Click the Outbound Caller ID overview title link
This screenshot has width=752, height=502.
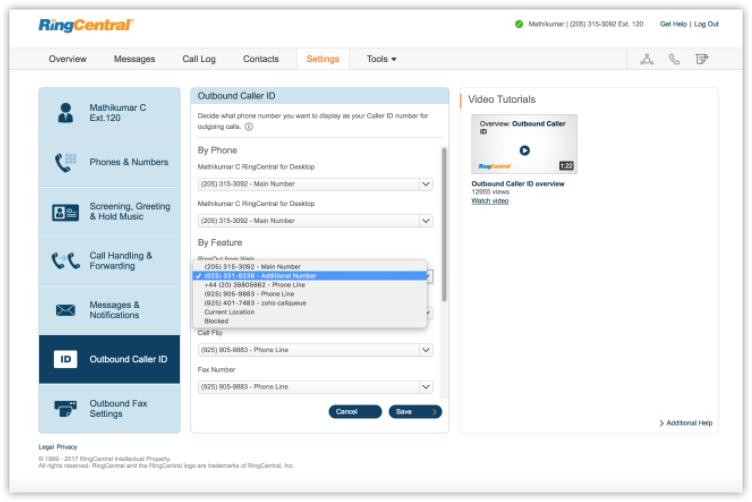[518, 184]
